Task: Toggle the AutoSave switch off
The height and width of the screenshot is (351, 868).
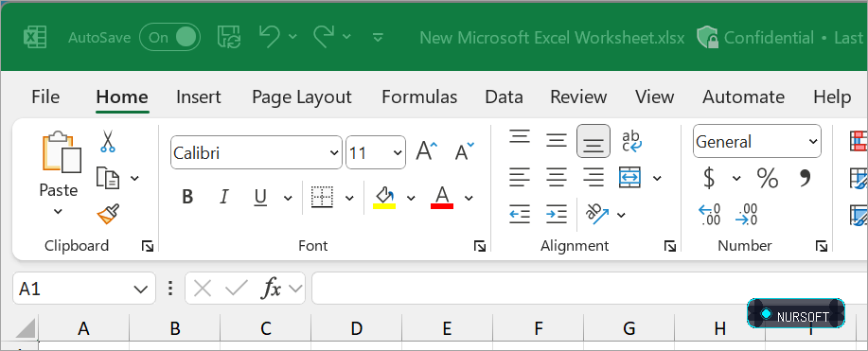Action: click(x=169, y=38)
